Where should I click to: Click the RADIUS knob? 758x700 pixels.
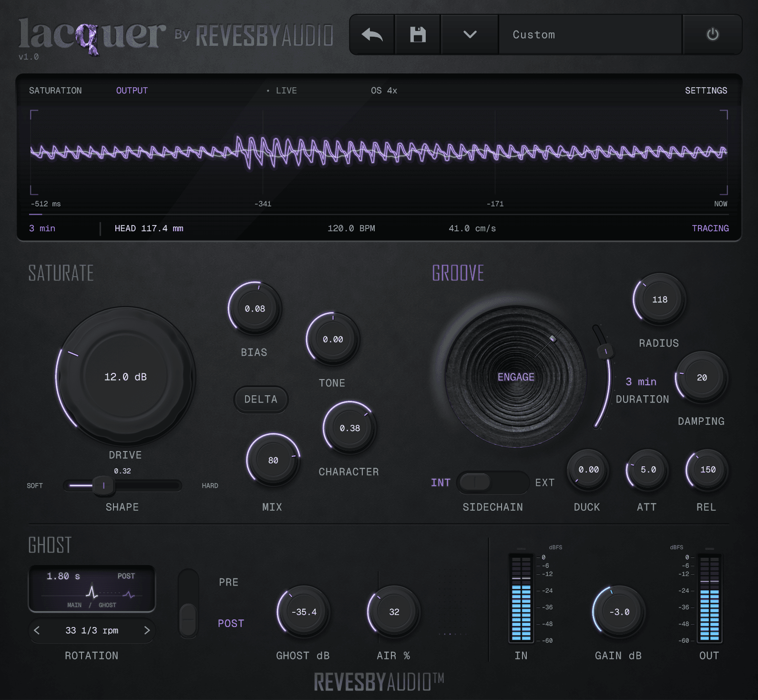pos(660,299)
